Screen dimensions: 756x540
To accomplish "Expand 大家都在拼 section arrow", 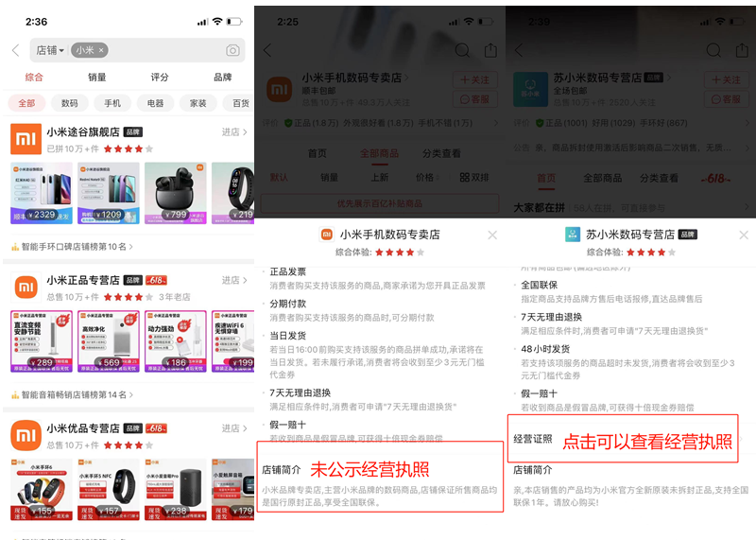I will pyautogui.click(x=747, y=207).
